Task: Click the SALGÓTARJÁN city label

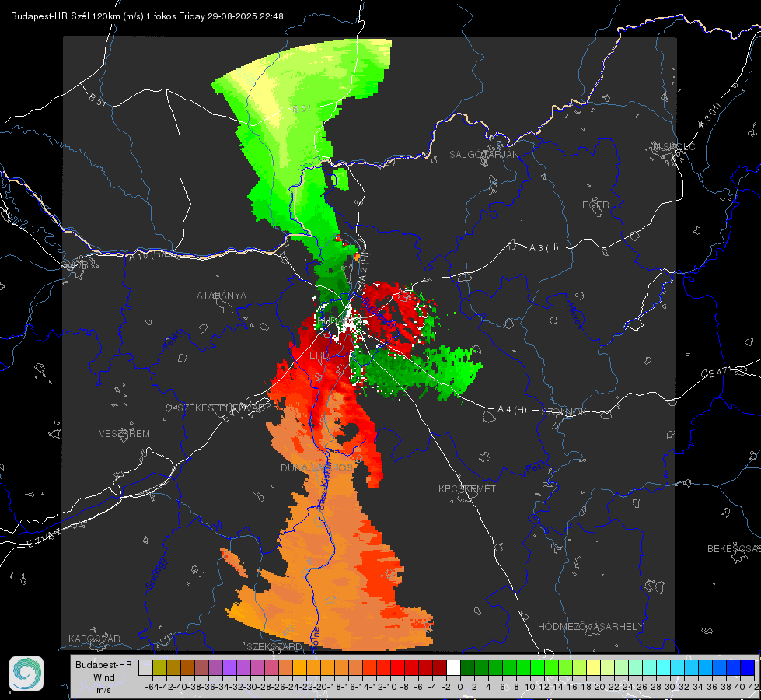Action: [x=483, y=155]
